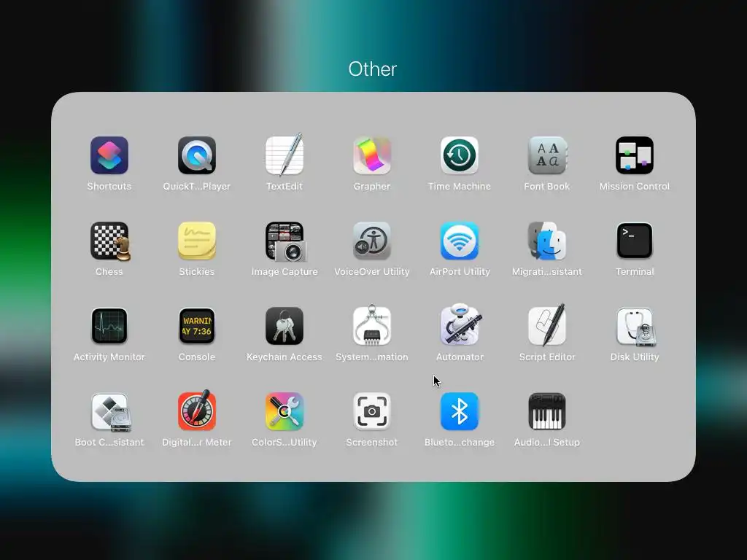747x560 pixels.
Task: Click the "Keychain Access" label
Action: (285, 357)
